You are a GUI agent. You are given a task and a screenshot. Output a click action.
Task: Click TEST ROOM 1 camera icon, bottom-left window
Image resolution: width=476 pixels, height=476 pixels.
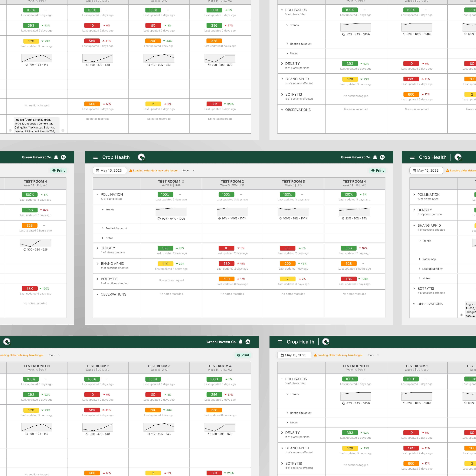click(49, 366)
